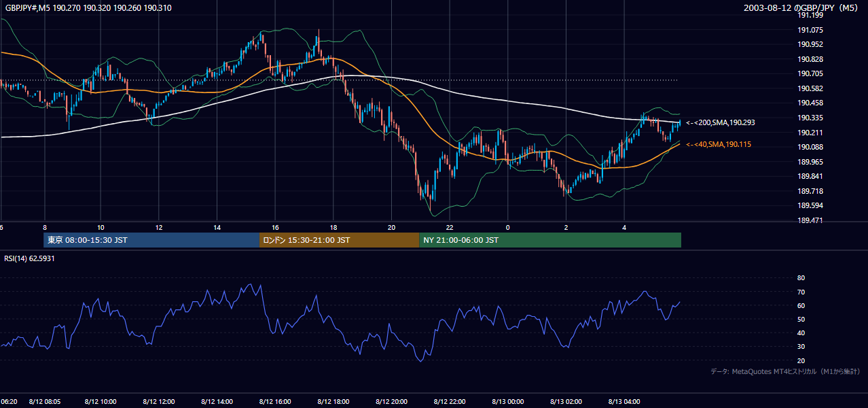868x408 pixels.
Task: Click RSI scale value 60
Action: point(801,305)
